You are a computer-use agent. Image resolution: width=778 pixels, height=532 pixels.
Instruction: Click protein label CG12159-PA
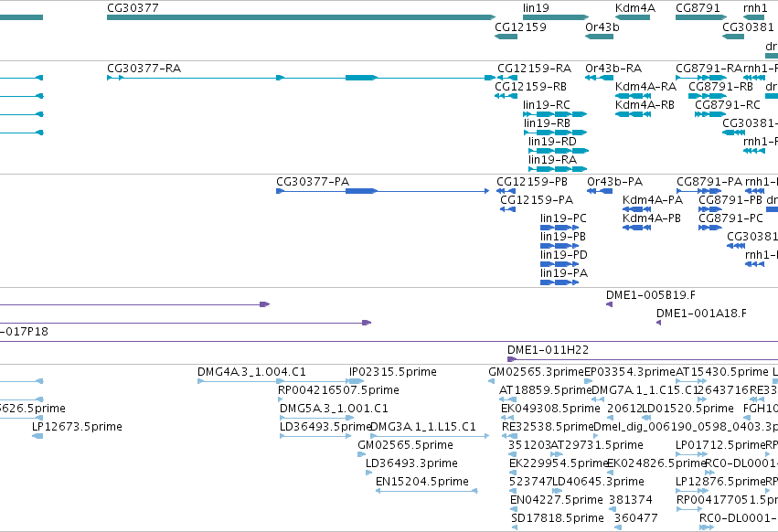[537, 200]
